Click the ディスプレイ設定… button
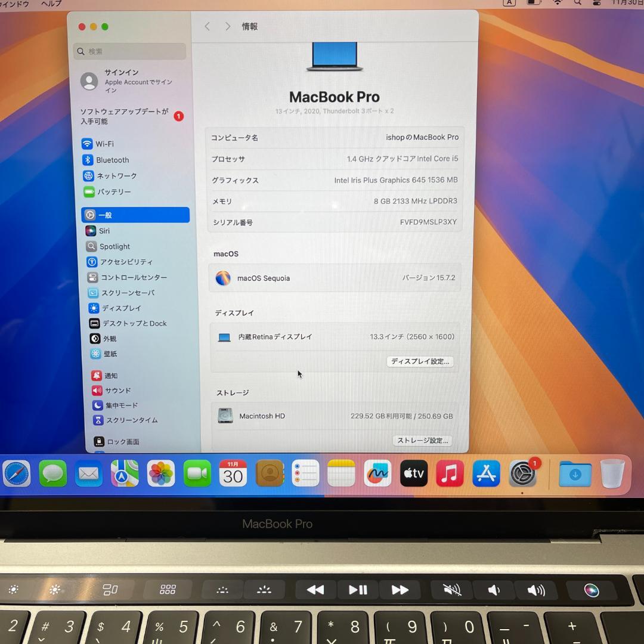 [x=420, y=361]
